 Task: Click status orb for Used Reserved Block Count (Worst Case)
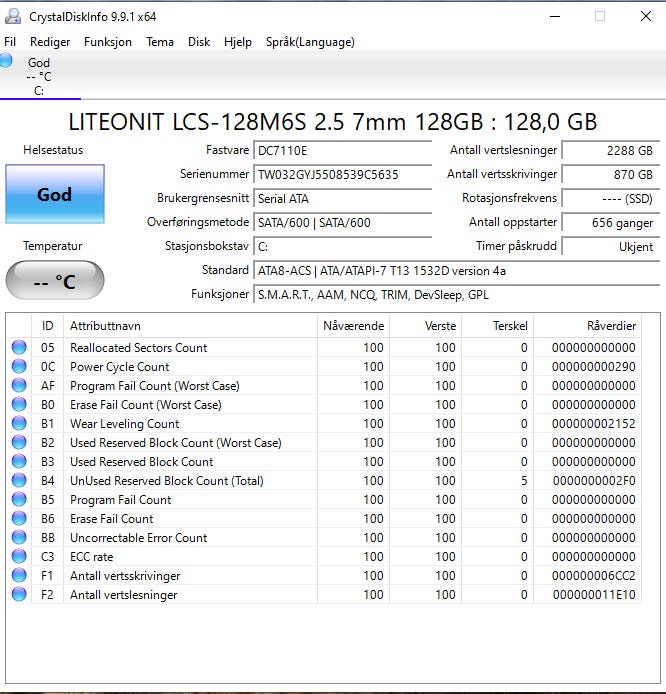point(19,442)
